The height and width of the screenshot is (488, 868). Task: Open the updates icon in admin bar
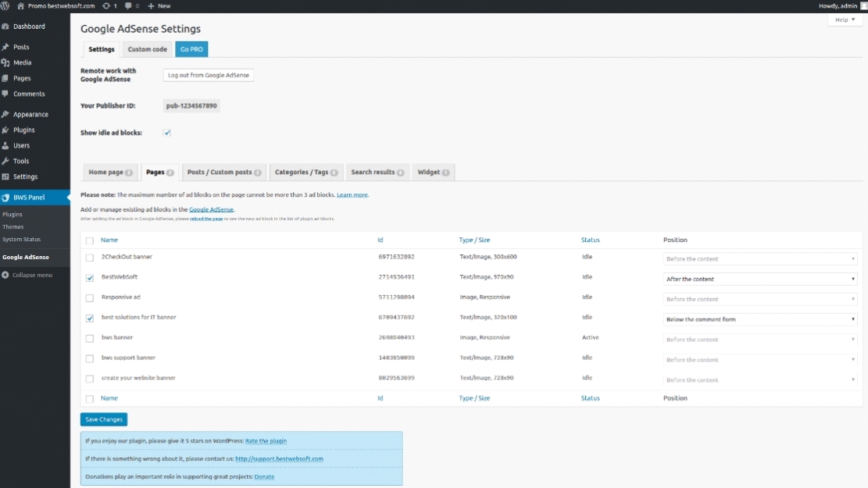tap(106, 6)
